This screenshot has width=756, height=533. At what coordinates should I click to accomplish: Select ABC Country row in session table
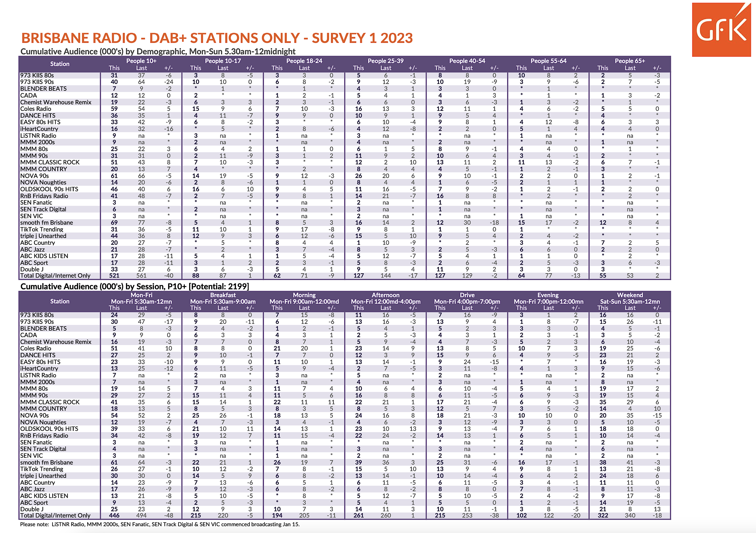click(x=344, y=482)
